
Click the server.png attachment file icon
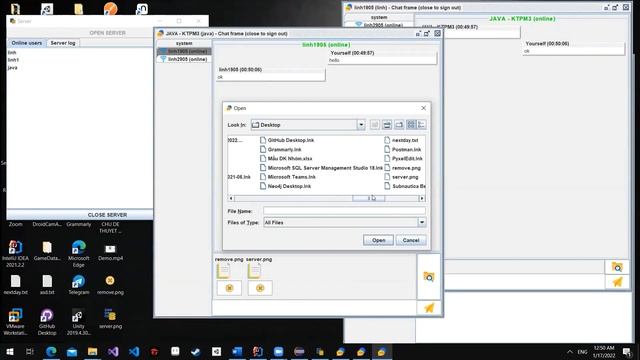(254, 271)
